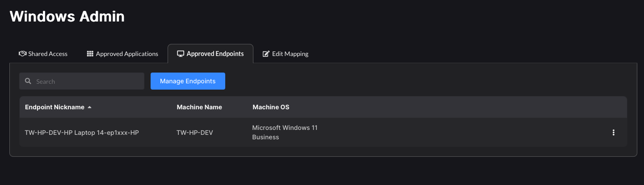Click the Windows Admin page title
Viewport: 644px width, 185px height.
coord(67,17)
